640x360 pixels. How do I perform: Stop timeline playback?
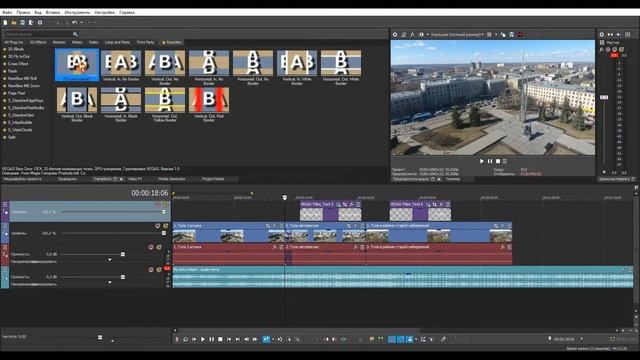coord(220,339)
